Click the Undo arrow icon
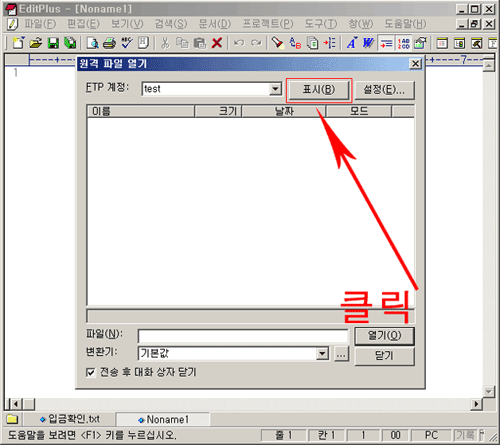 coord(239,43)
